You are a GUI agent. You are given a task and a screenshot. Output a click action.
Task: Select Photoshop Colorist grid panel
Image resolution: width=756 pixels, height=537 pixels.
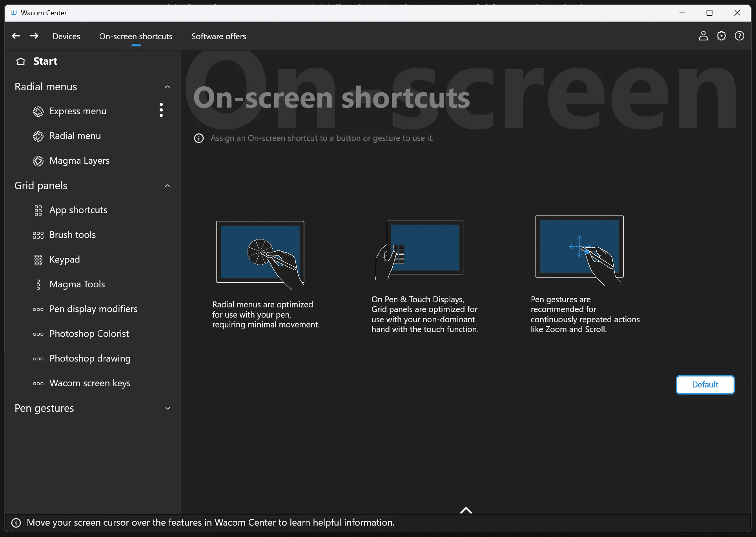(89, 334)
